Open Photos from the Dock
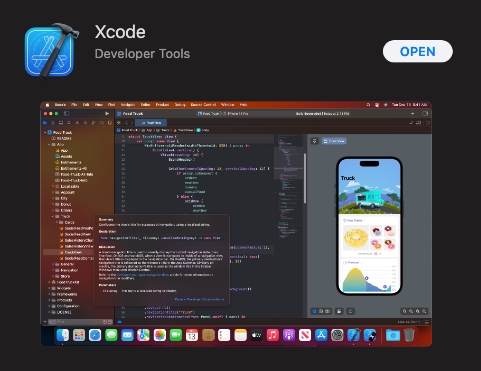The image size is (481, 371). 160,335
